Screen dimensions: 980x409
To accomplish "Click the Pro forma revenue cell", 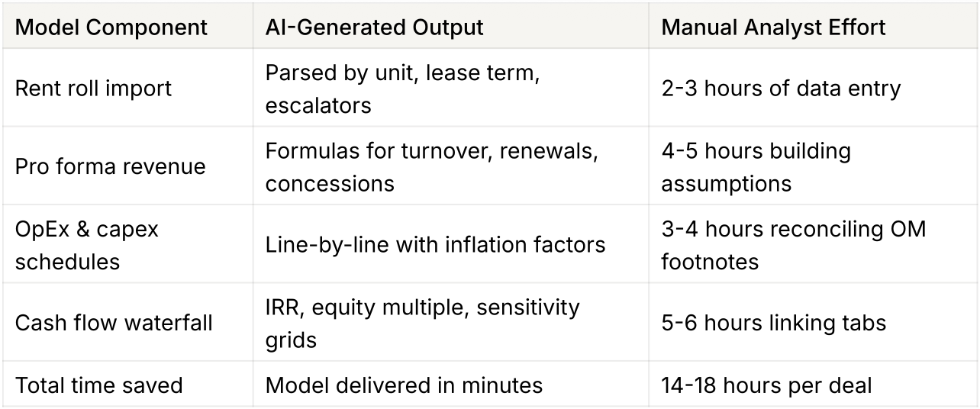I will pyautogui.click(x=127, y=166).
